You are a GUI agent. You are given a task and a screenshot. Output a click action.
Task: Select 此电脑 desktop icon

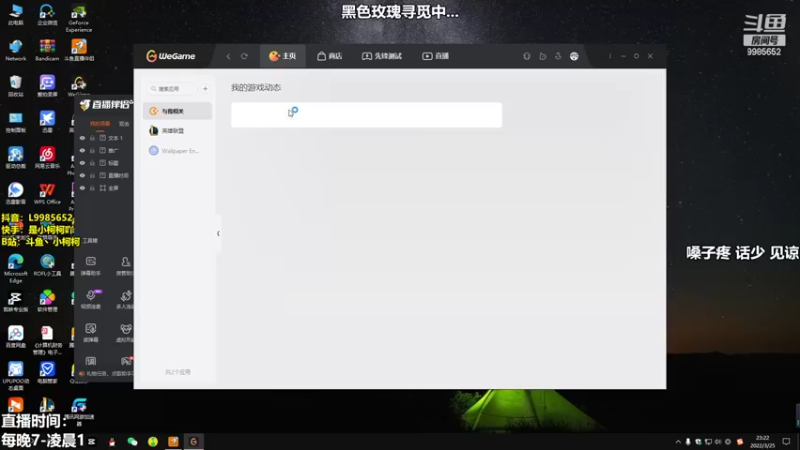(15, 15)
